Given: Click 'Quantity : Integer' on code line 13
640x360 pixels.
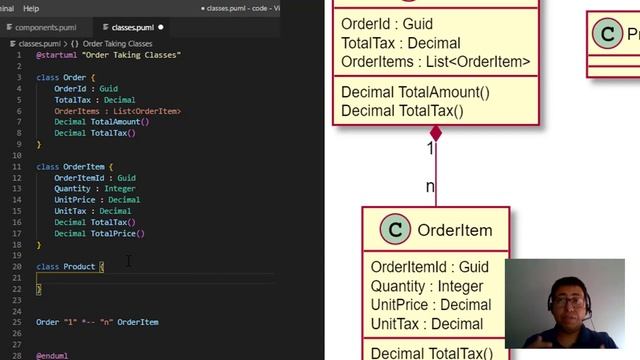Looking at the screenshot, I should (x=95, y=189).
